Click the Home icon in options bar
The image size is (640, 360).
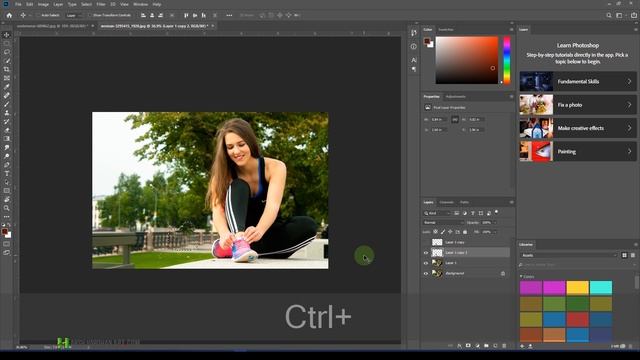point(9,15)
